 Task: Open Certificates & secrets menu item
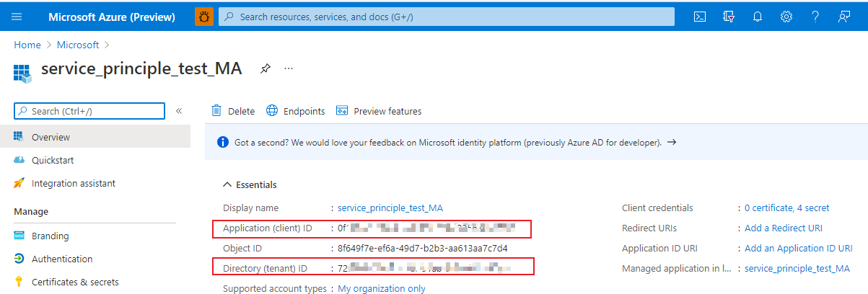pos(75,282)
